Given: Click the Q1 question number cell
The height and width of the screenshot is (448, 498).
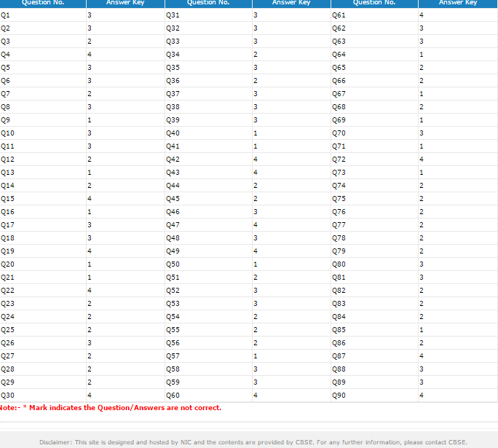Looking at the screenshot, I should [x=6, y=15].
